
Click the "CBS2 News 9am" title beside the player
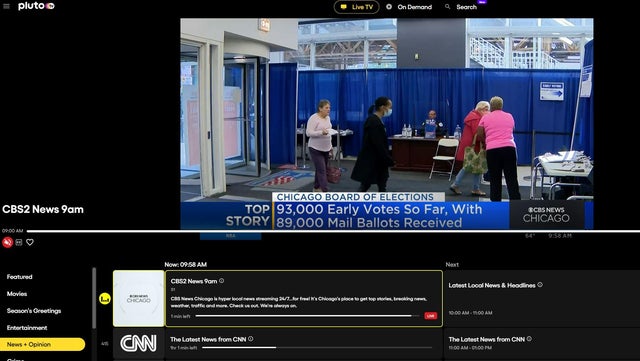(43, 209)
